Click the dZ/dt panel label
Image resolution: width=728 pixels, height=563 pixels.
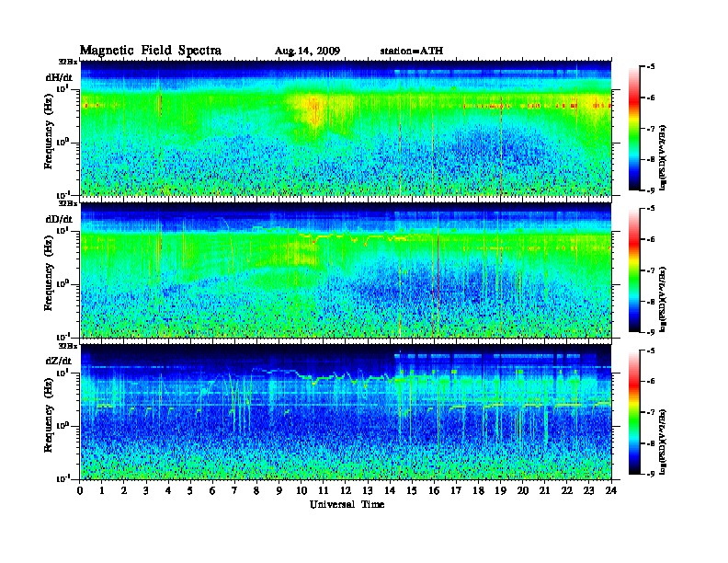(x=59, y=361)
